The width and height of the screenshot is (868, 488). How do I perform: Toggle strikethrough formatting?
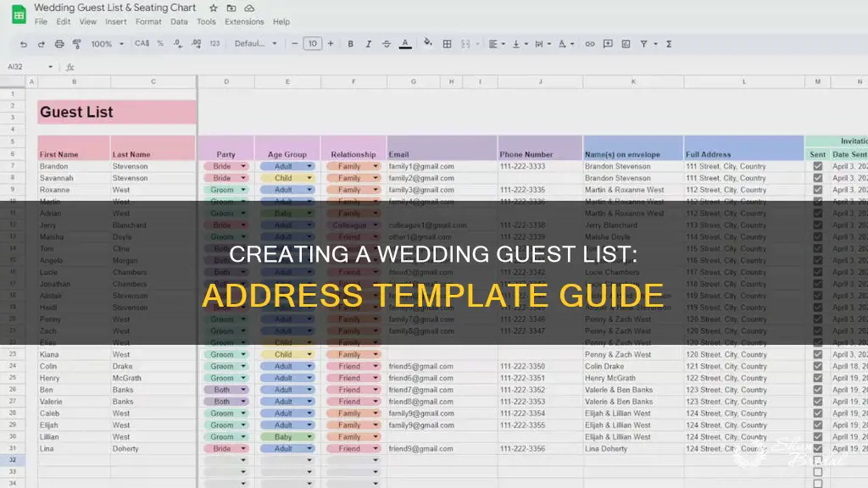pos(387,44)
